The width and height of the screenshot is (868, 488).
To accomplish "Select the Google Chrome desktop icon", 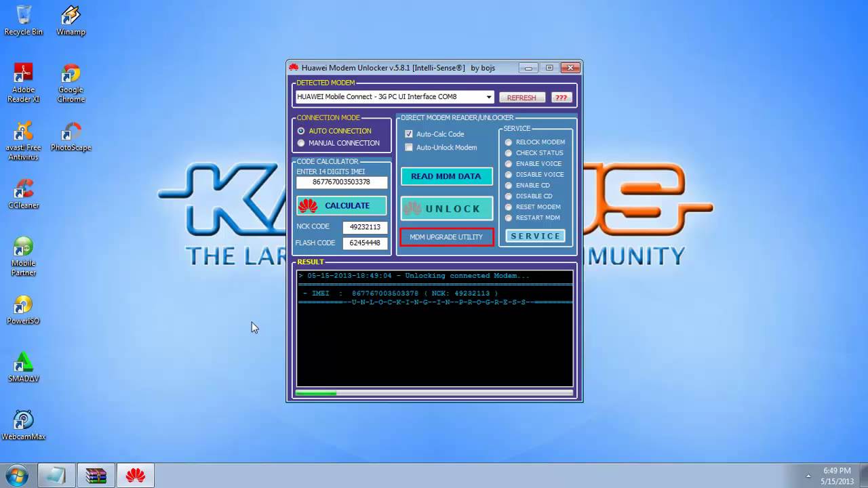I will (71, 83).
